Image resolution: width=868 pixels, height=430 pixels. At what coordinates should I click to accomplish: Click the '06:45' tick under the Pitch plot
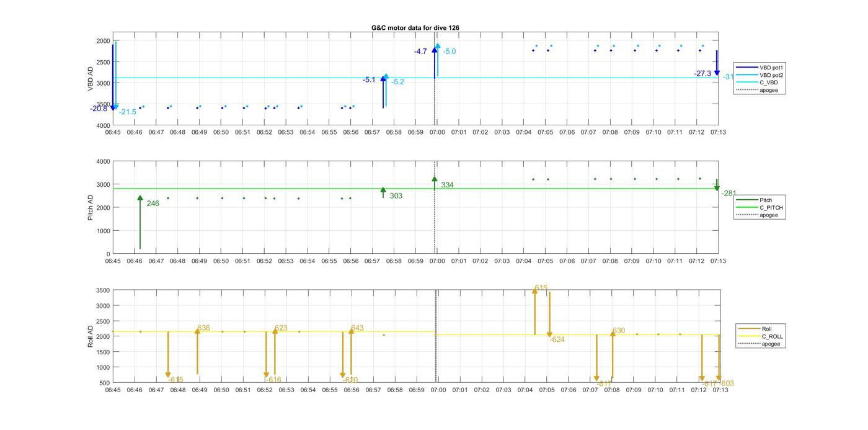coord(113,261)
